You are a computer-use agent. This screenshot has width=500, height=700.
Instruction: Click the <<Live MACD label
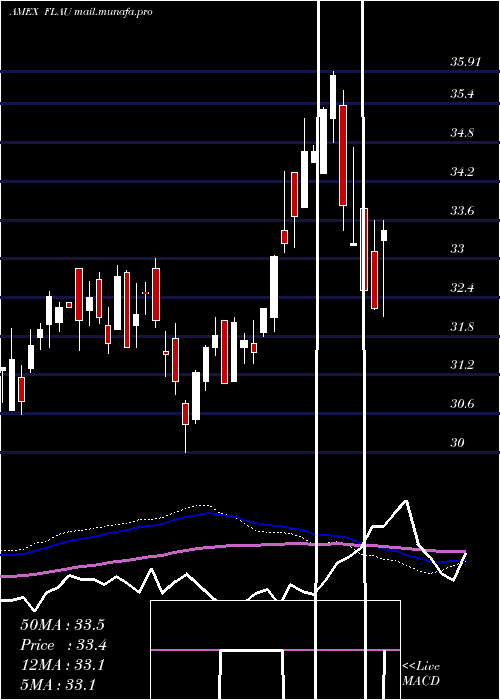[421, 673]
